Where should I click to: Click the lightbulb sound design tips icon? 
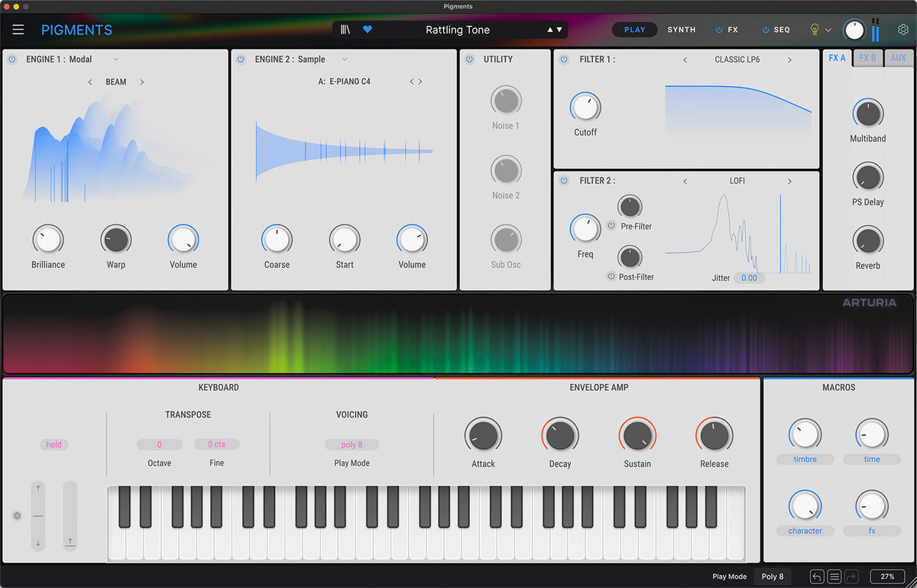[815, 30]
